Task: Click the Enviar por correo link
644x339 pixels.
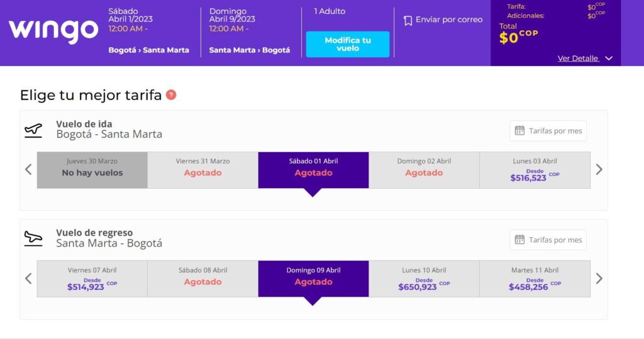Action: tap(449, 20)
